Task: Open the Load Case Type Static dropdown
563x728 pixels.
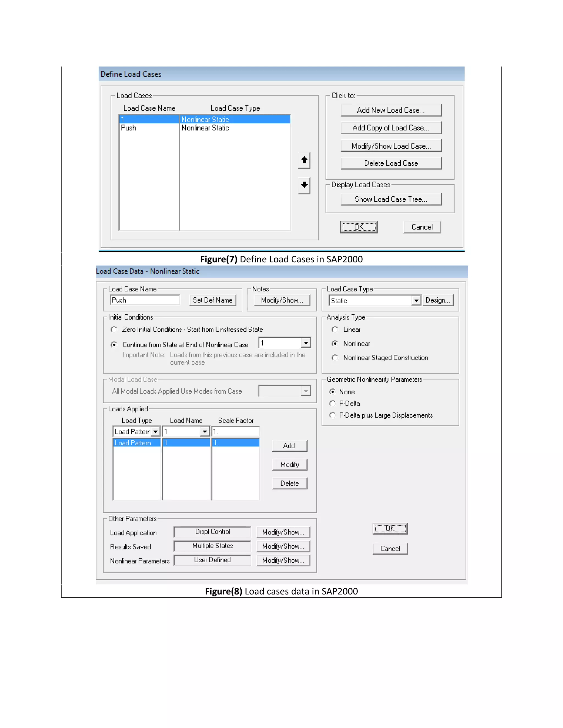Action: pyautogui.click(x=416, y=300)
